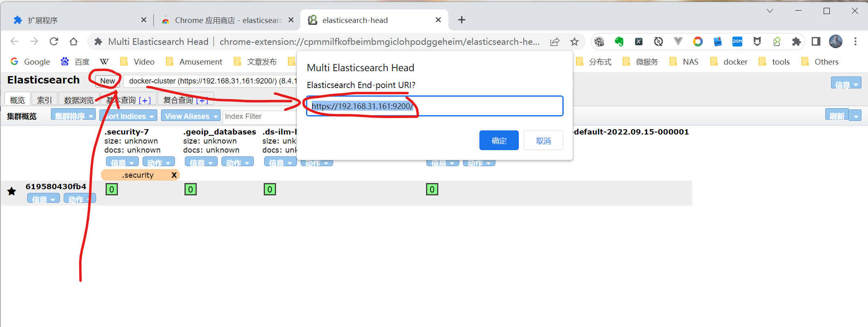Click the share page icon in the address bar
The width and height of the screenshot is (868, 327).
pyautogui.click(x=555, y=42)
